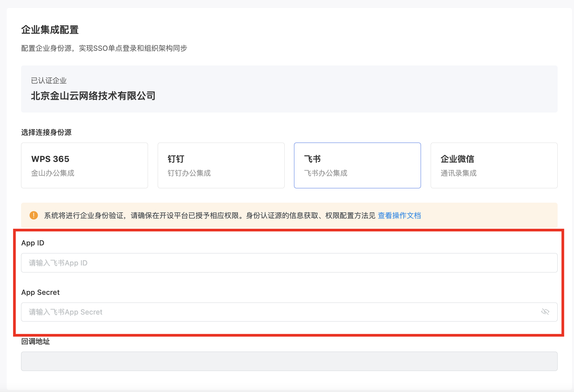Click the 选择连接身份源 section label
574x392 pixels.
(46, 132)
